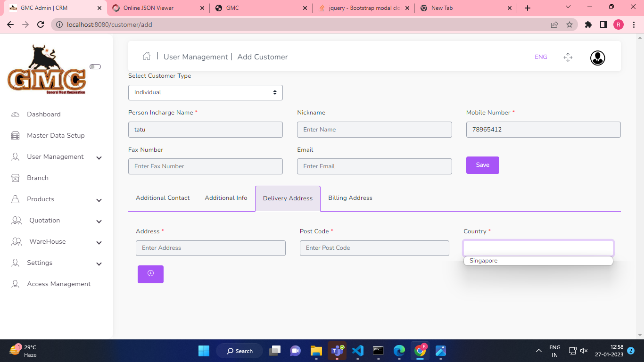The width and height of the screenshot is (644, 362).
Task: Expand the Products sidebar menu
Action: (99, 200)
